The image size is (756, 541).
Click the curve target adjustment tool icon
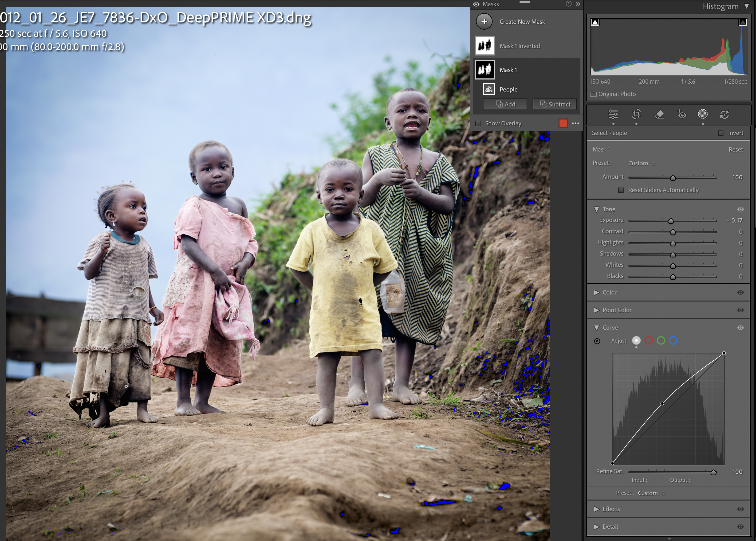(x=597, y=341)
